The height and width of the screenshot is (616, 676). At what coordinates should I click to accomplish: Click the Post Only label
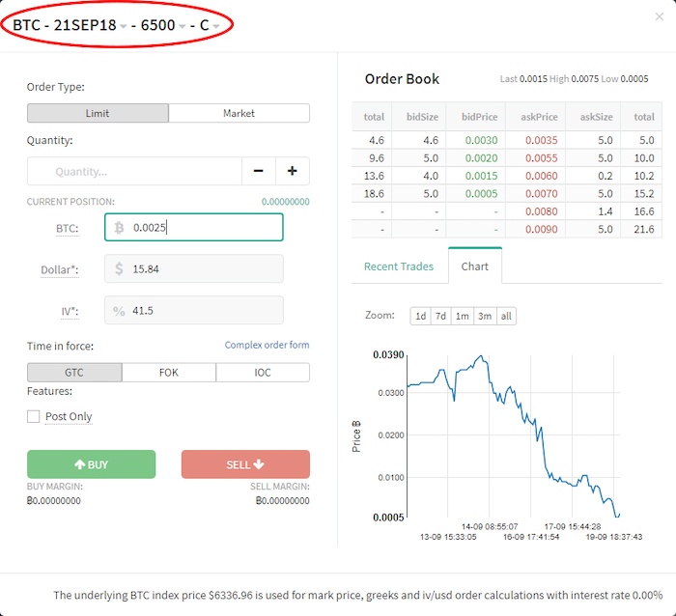pos(69,416)
